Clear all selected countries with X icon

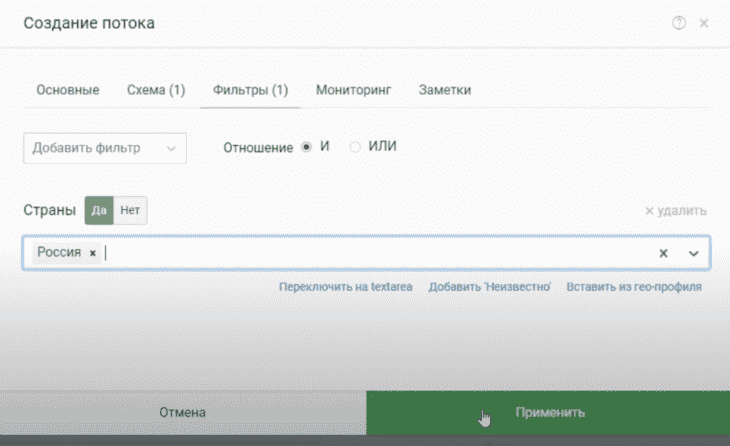click(663, 253)
